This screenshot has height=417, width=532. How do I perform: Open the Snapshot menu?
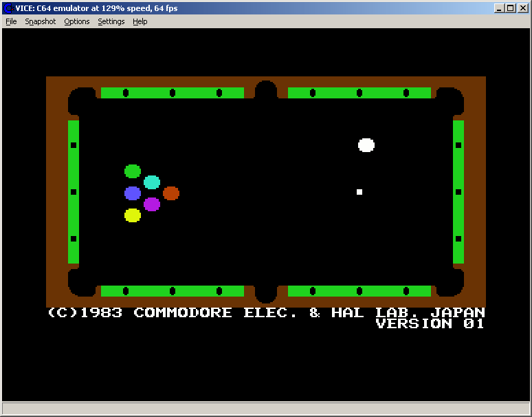tap(41, 21)
